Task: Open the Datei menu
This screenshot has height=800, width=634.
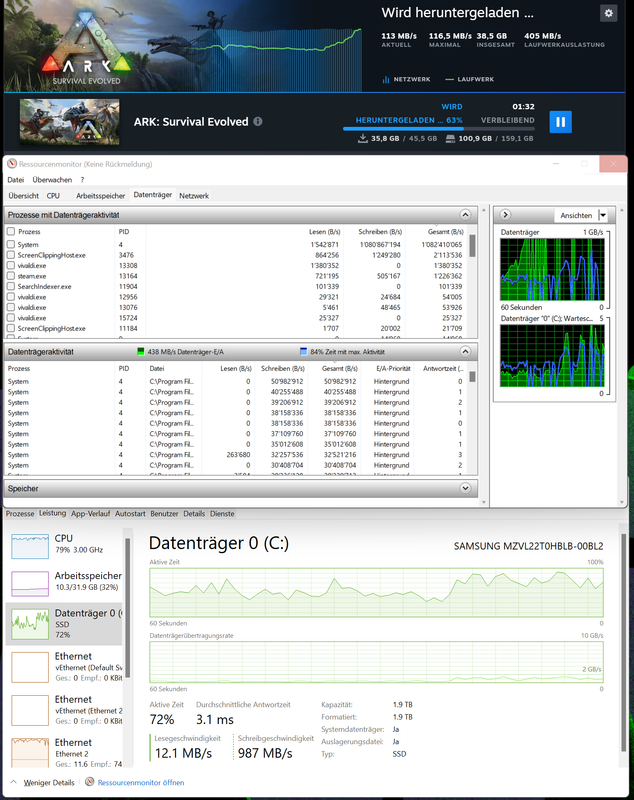Action: coord(16,180)
